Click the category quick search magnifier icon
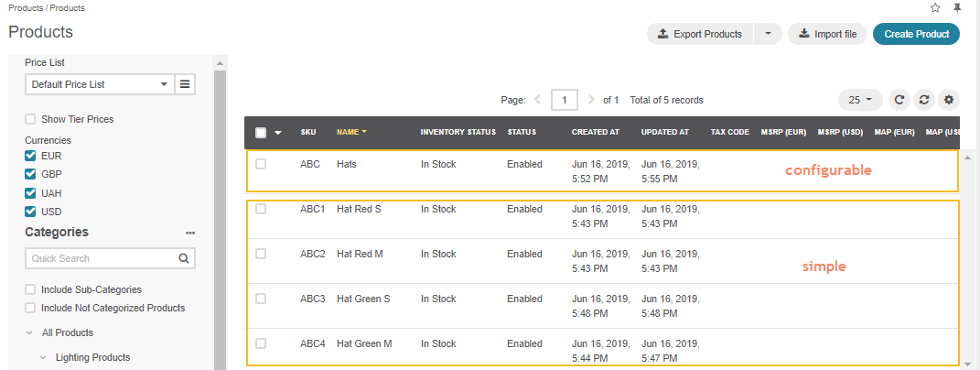 184,258
